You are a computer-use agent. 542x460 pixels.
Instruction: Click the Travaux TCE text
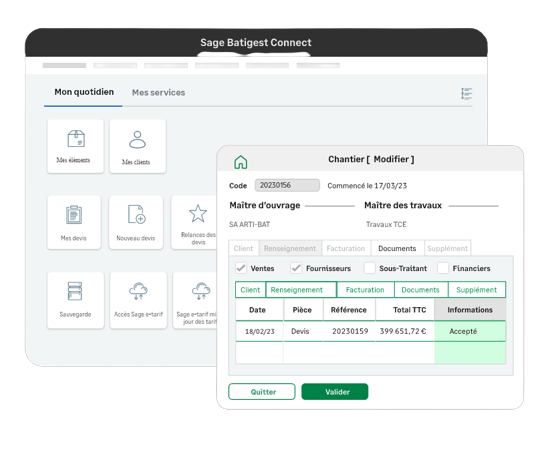coord(386,224)
